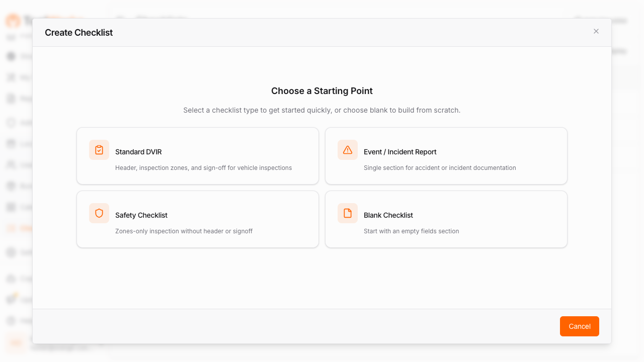Click the Create Checklist dialog title
The image size is (644, 362).
point(78,32)
